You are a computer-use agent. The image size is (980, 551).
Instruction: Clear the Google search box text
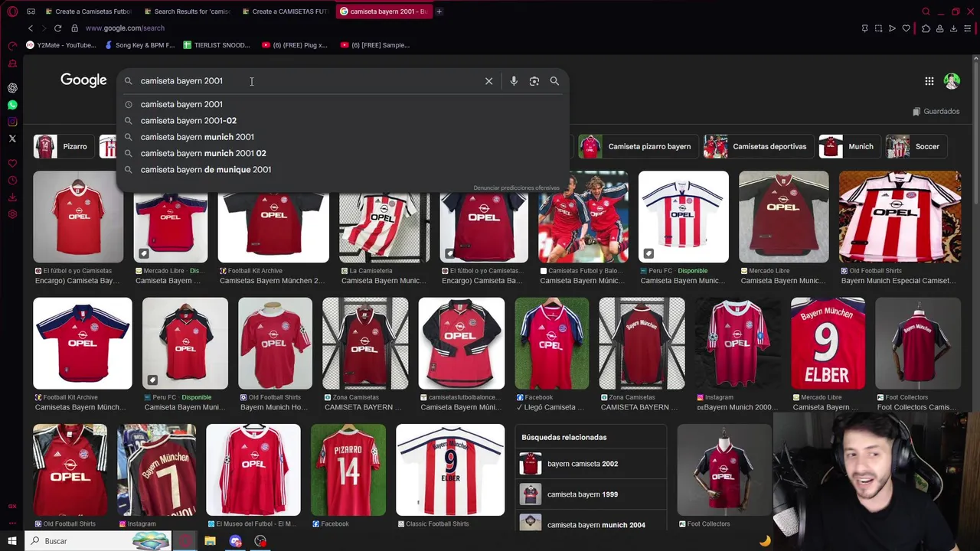click(488, 81)
